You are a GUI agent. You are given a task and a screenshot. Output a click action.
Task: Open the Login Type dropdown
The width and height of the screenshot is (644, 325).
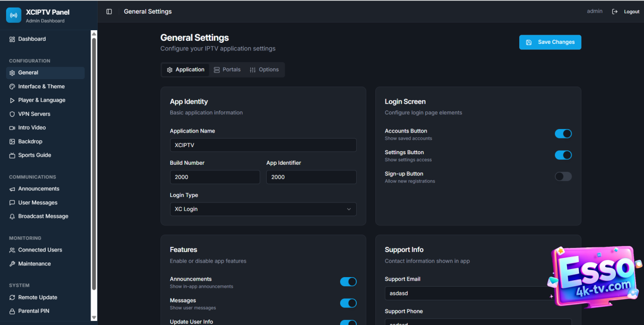point(263,209)
